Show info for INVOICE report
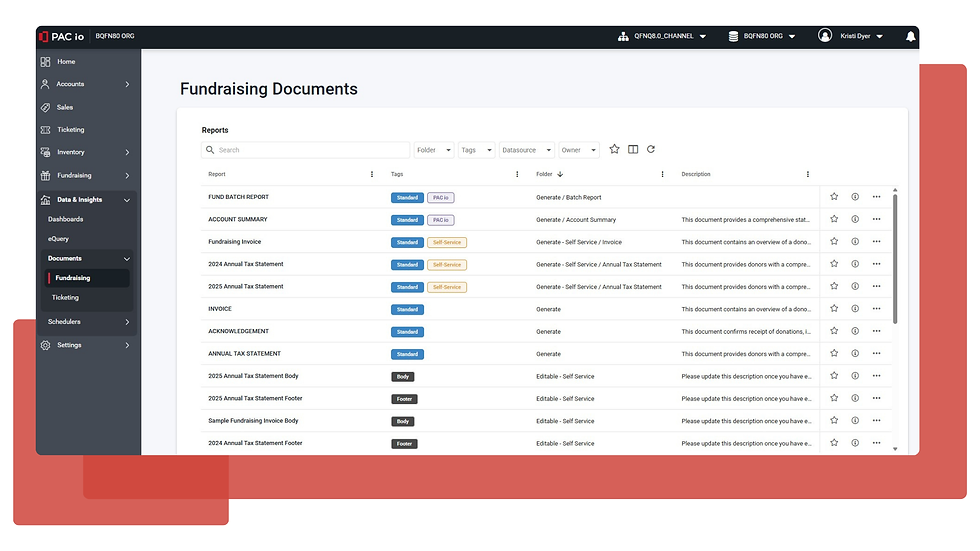The width and height of the screenshot is (980, 551). [855, 309]
